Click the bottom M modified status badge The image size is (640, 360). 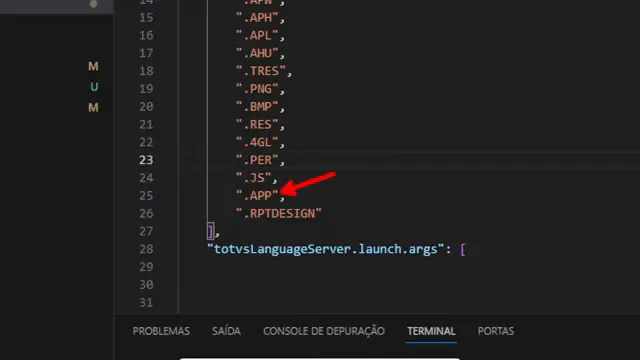tap(93, 107)
